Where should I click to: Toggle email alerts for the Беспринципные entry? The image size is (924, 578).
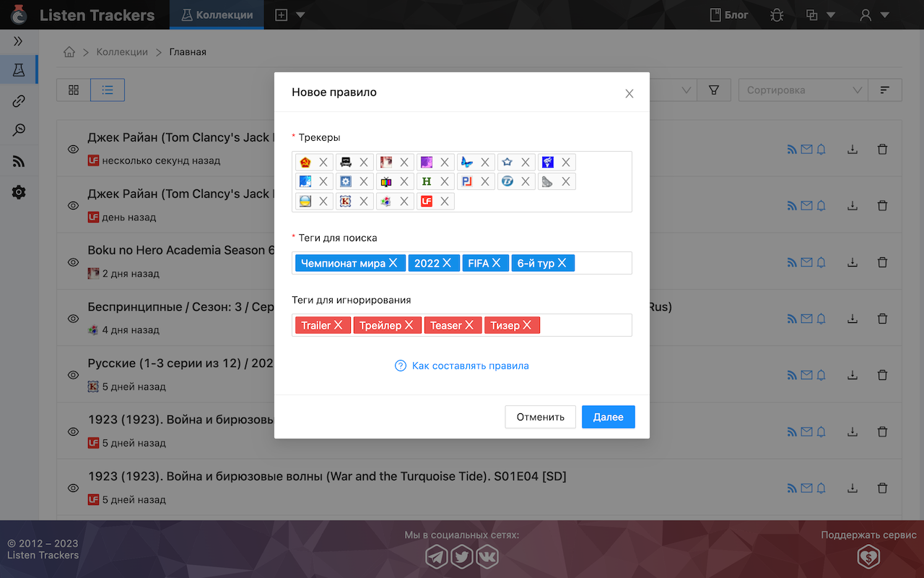point(806,318)
